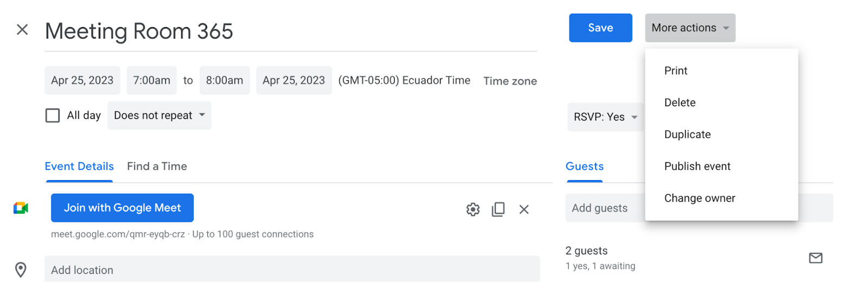This screenshot has width=868, height=282.
Task: Copy the Meet conferencing info
Action: point(498,209)
